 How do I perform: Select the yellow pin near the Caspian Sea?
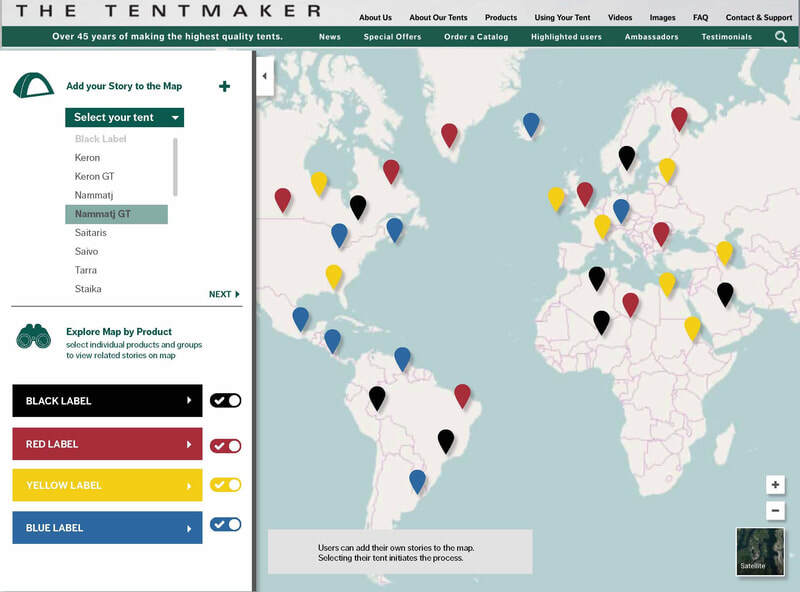click(724, 253)
